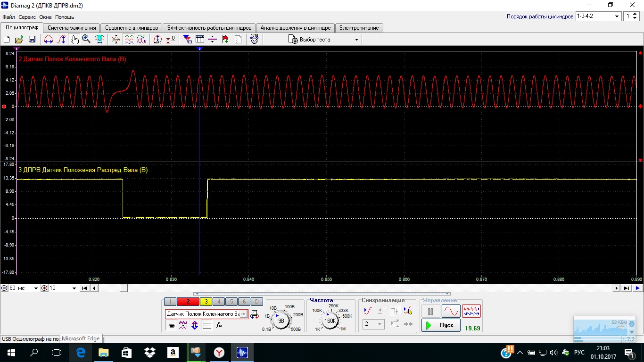Click the fx math function icon
Screen dimensions: 644x362
[219, 325]
